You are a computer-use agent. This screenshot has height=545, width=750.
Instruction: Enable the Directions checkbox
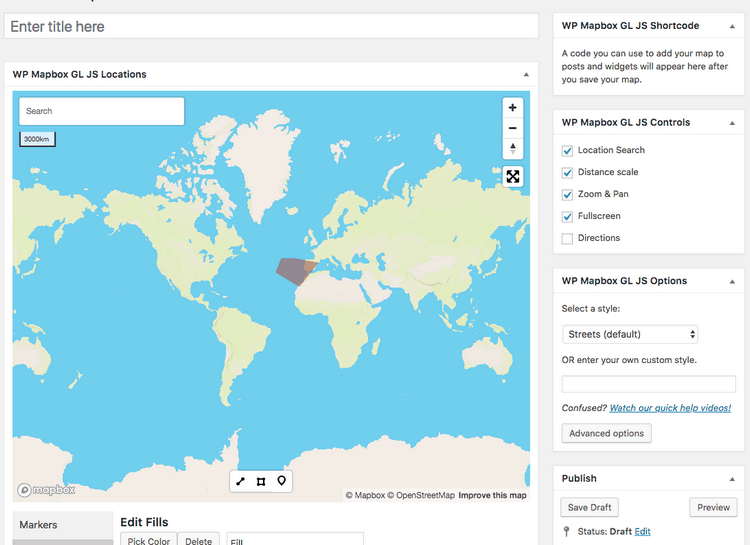click(x=568, y=238)
